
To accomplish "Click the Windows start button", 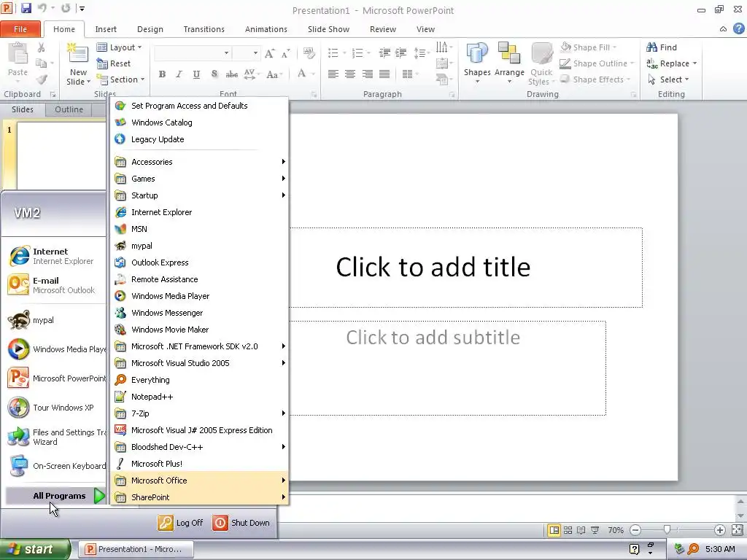I will pos(35,550).
